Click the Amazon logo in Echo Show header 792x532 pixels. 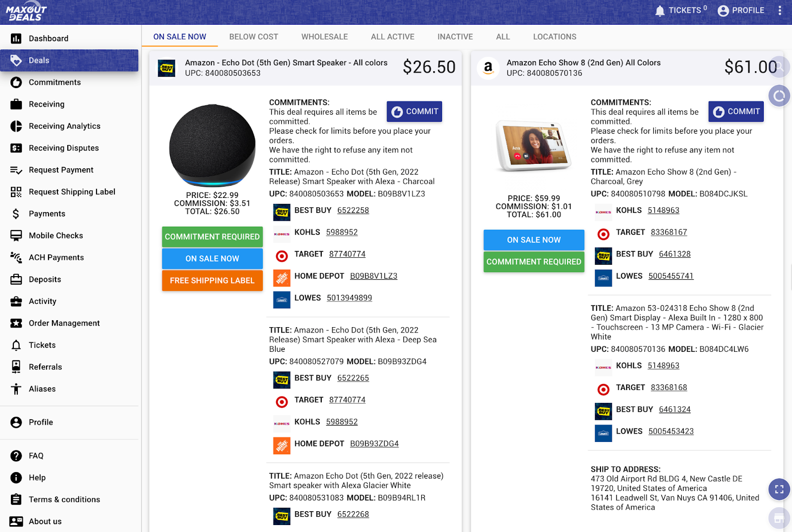click(488, 68)
